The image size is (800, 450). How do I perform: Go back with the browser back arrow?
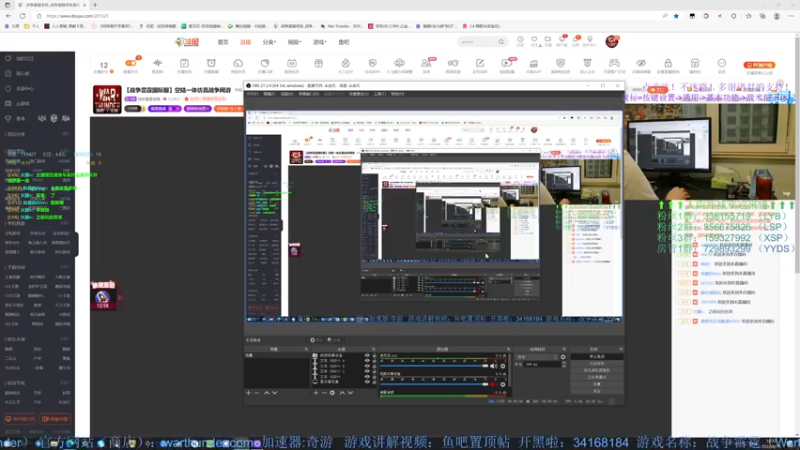point(9,16)
